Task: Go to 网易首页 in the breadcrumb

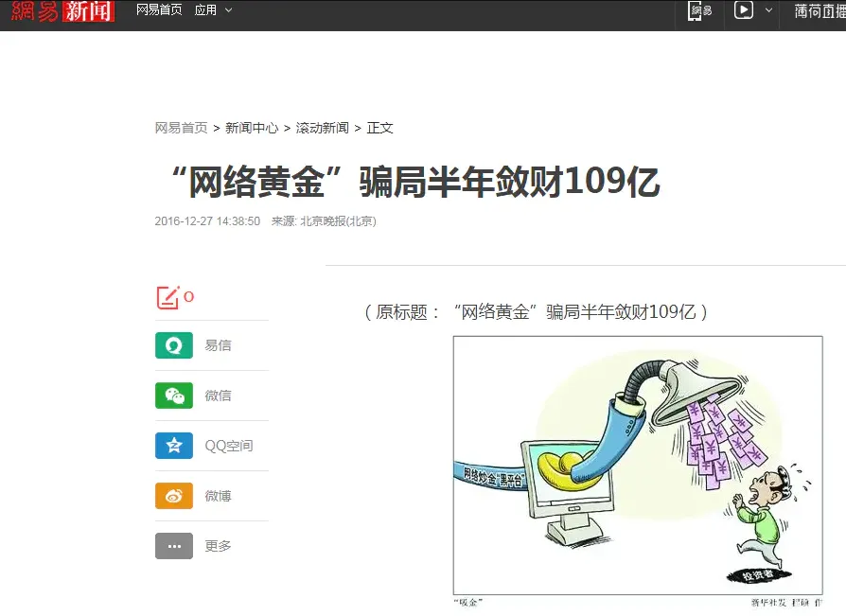Action: point(181,128)
